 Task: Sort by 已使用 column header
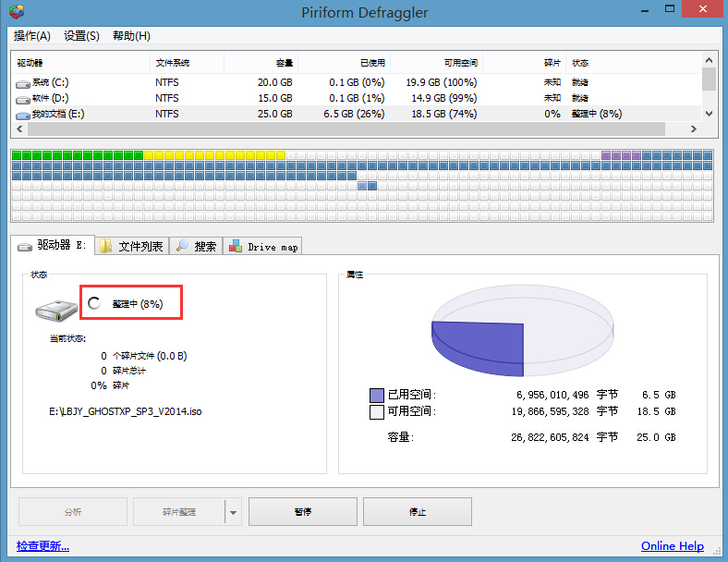click(x=344, y=63)
